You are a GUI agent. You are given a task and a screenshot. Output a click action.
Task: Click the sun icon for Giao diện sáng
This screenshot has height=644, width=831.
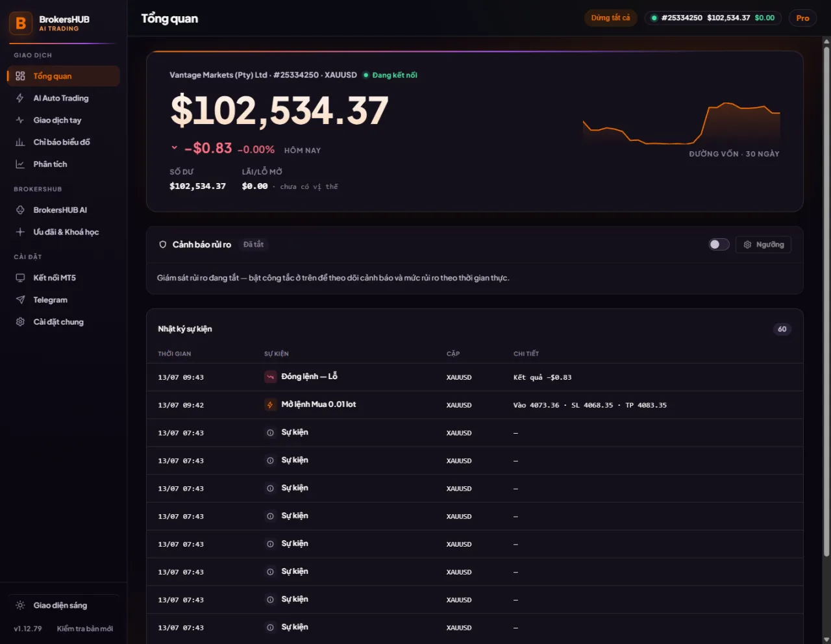coord(20,605)
